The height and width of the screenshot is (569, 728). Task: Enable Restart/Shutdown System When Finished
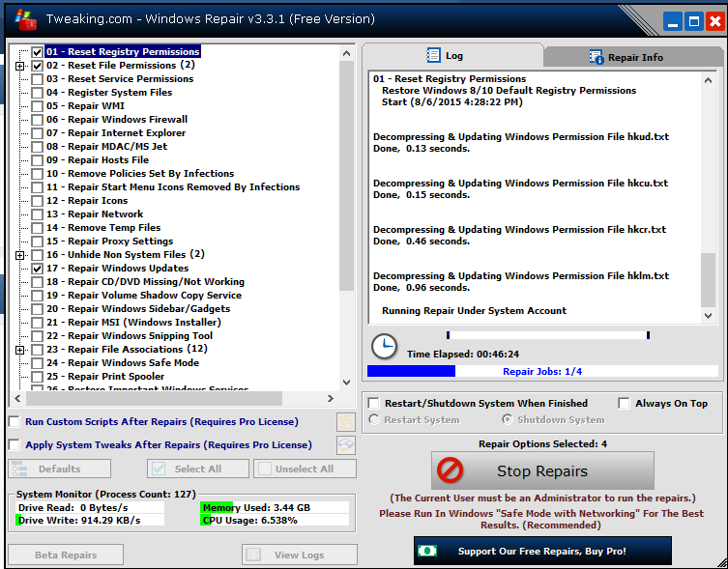[373, 403]
